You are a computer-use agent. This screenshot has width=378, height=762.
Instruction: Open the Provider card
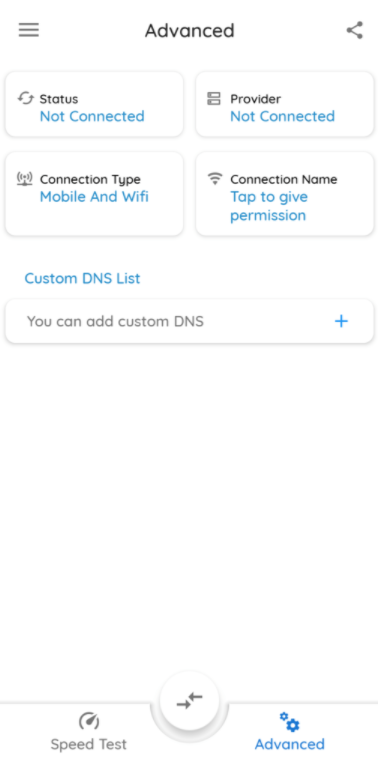coord(285,104)
